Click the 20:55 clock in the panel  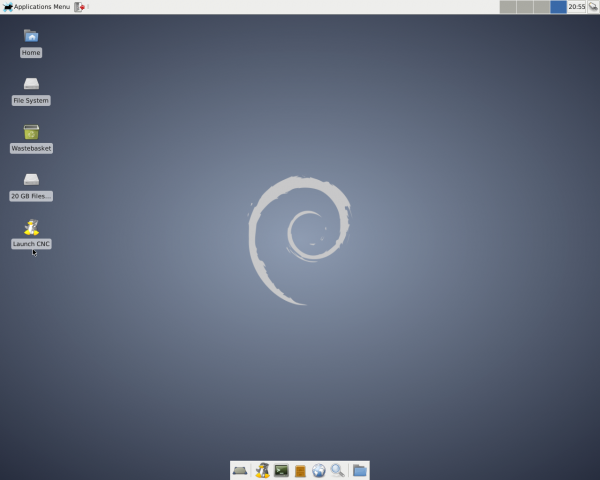point(577,7)
